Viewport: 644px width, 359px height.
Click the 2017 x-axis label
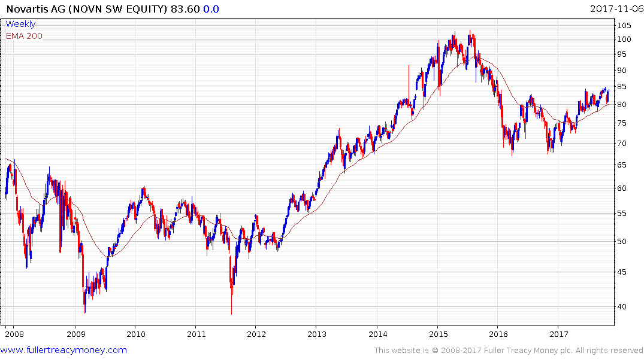pyautogui.click(x=558, y=334)
